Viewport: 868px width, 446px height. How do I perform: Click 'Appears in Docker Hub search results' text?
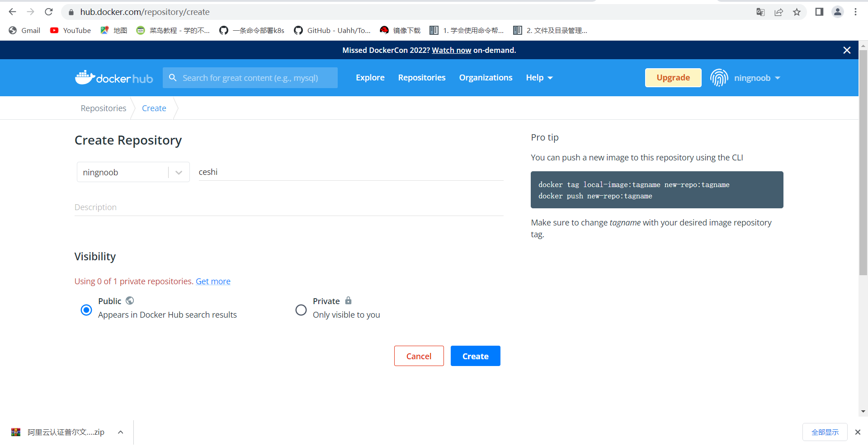pos(167,315)
